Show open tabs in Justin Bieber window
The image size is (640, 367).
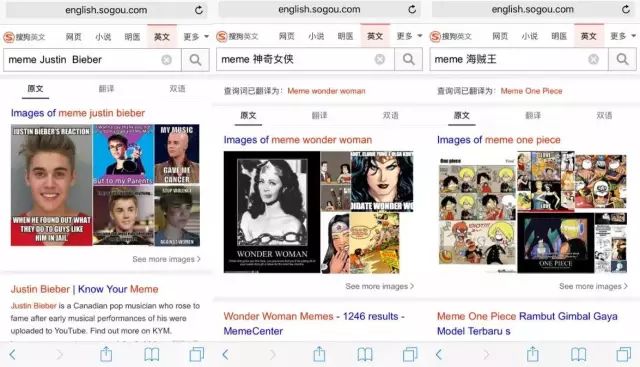pos(197,354)
